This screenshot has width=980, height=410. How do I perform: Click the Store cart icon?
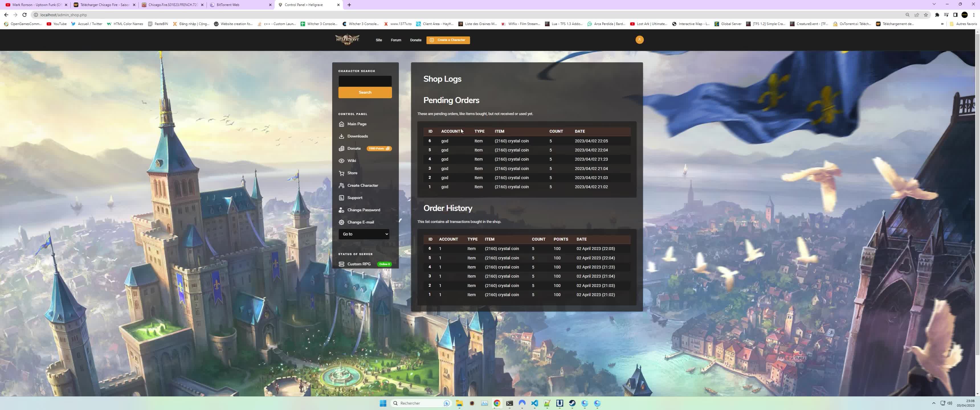point(341,173)
